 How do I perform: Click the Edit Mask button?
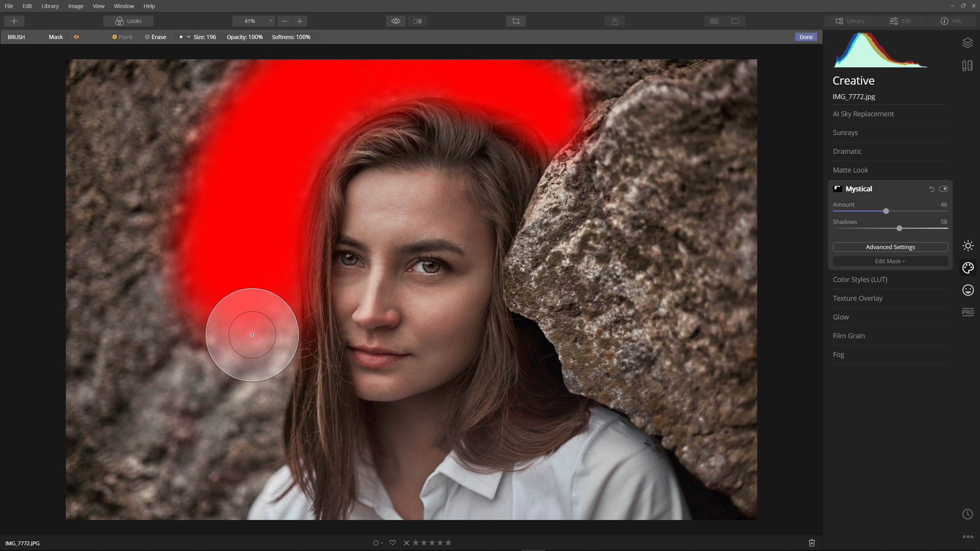890,261
